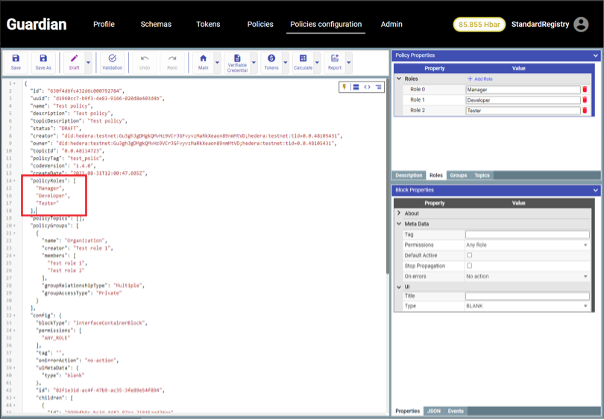Click the Undo arrow icon
604x420 pixels.
(145, 61)
